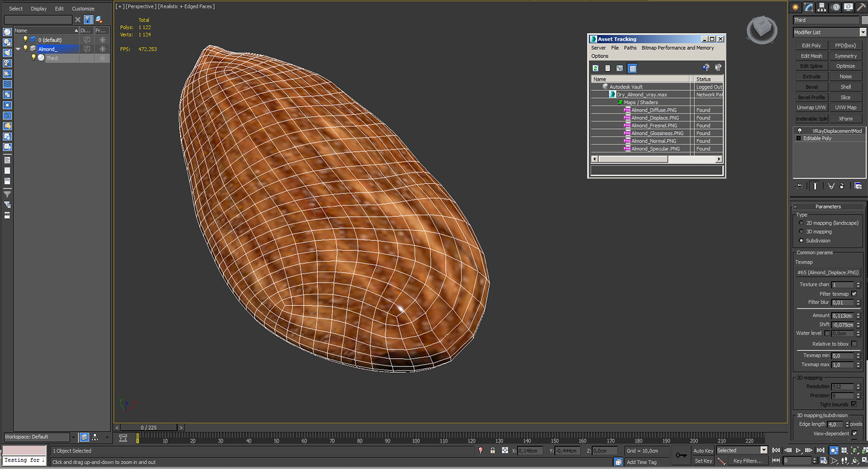Select Table View icon in Asset Tracking
This screenshot has width=868, height=469.
(x=632, y=68)
